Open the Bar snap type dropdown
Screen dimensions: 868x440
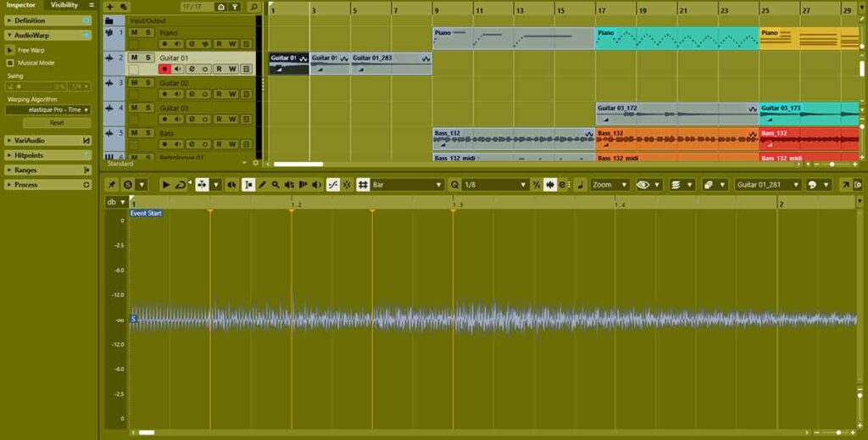coord(406,185)
